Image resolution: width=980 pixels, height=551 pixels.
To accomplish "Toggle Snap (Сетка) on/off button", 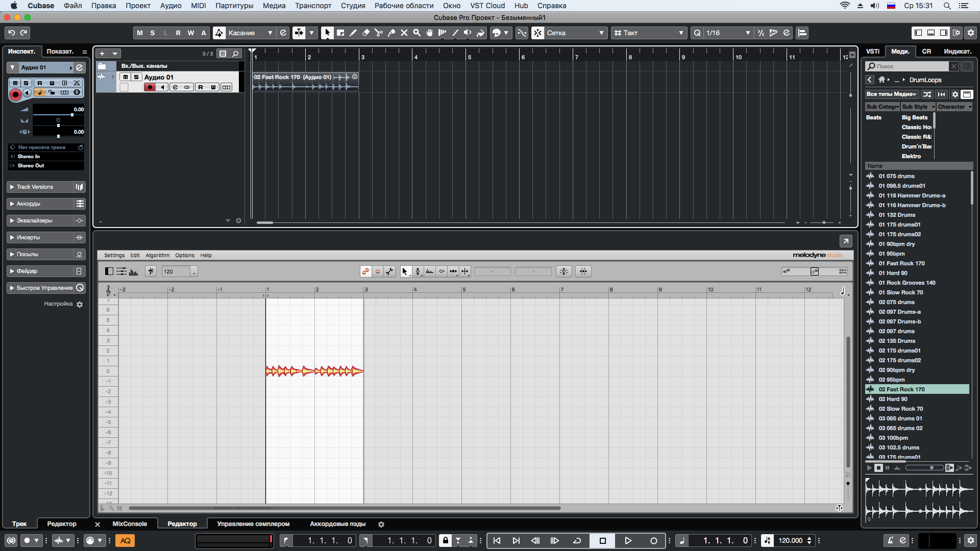I will (538, 33).
